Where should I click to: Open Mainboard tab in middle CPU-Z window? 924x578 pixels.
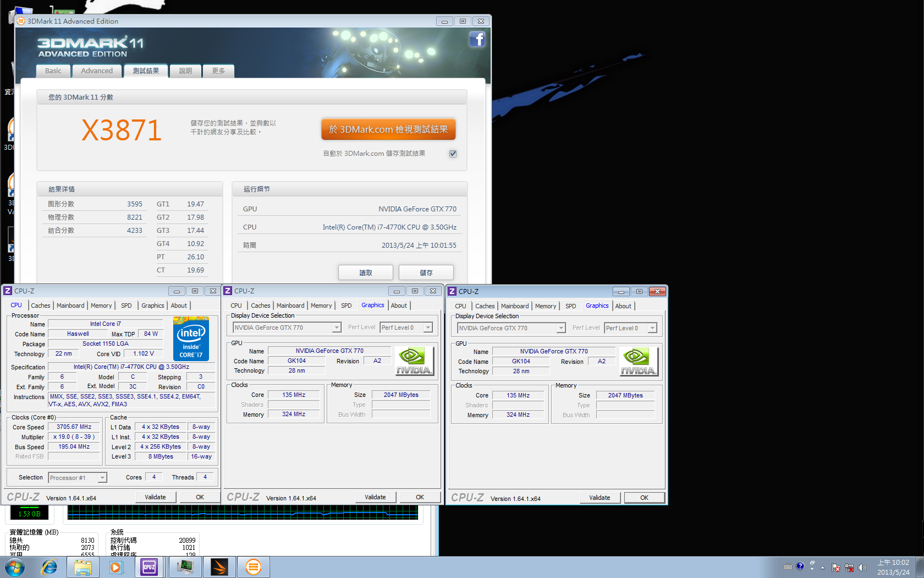click(x=290, y=306)
